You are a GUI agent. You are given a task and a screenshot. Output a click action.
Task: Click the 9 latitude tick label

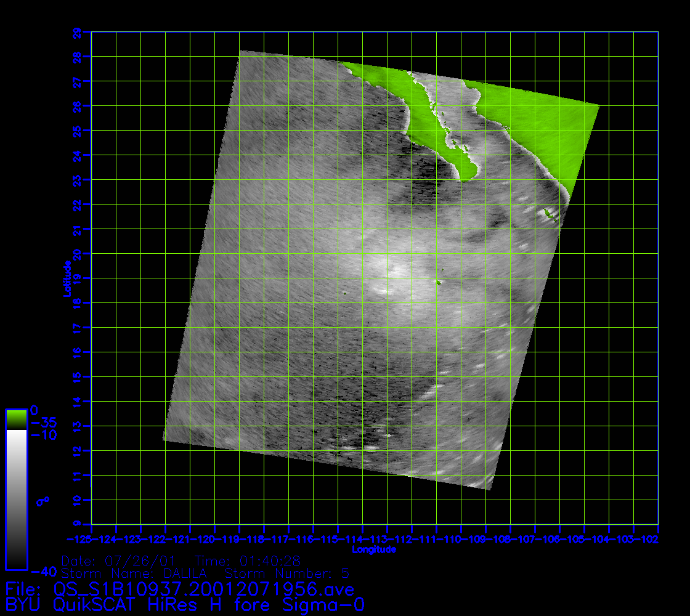pyautogui.click(x=77, y=524)
